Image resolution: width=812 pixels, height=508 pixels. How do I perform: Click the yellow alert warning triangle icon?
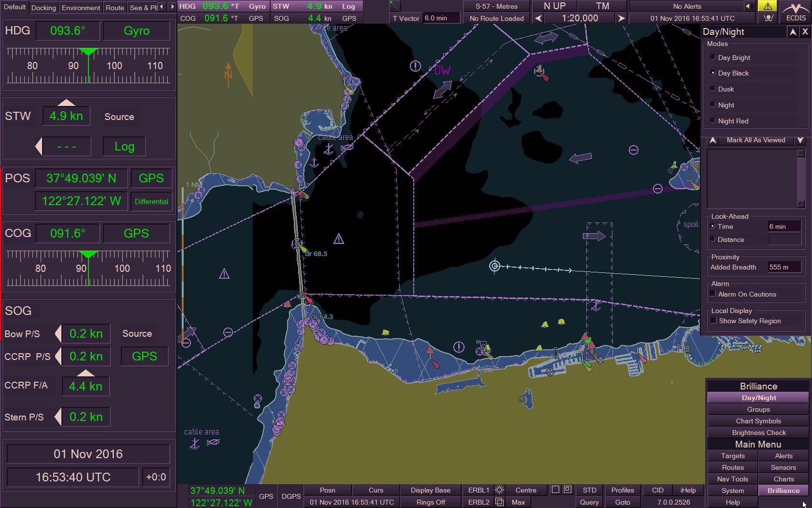pos(768,6)
